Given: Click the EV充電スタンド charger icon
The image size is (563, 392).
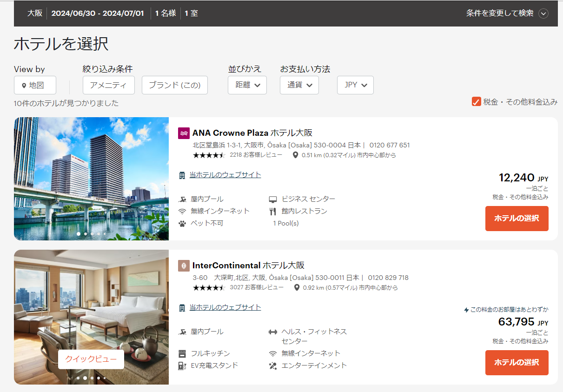Looking at the screenshot, I should (x=182, y=365).
